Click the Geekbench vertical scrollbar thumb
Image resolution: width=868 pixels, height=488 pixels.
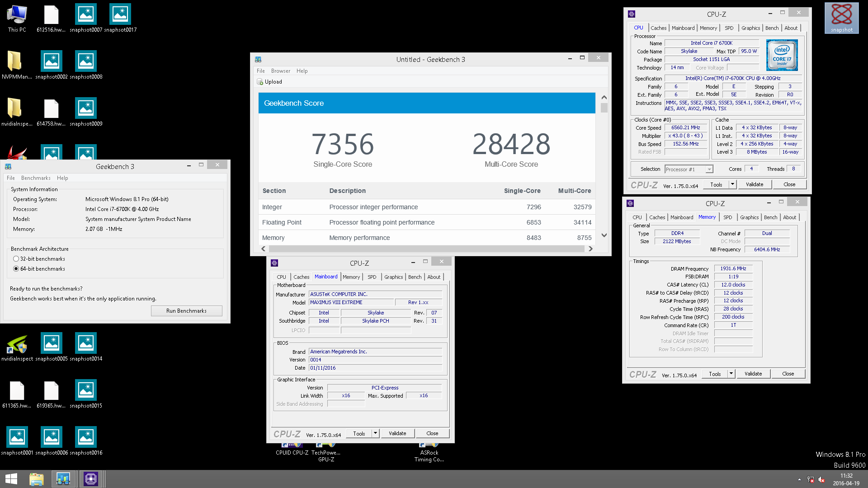point(604,108)
